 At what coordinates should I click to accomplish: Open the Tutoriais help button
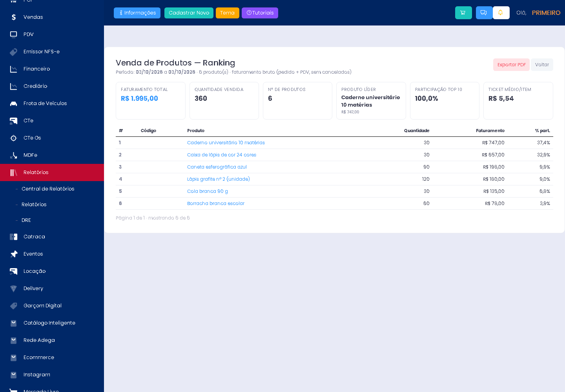(260, 13)
